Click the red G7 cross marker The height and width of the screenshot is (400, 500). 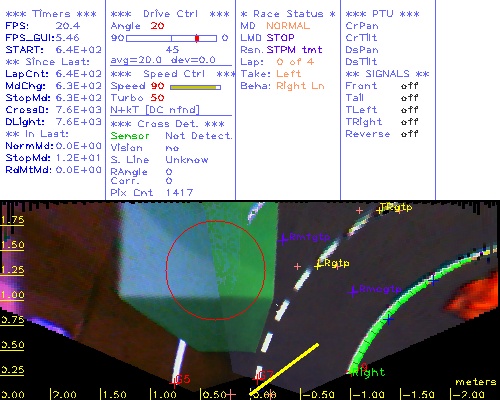[x=257, y=379]
